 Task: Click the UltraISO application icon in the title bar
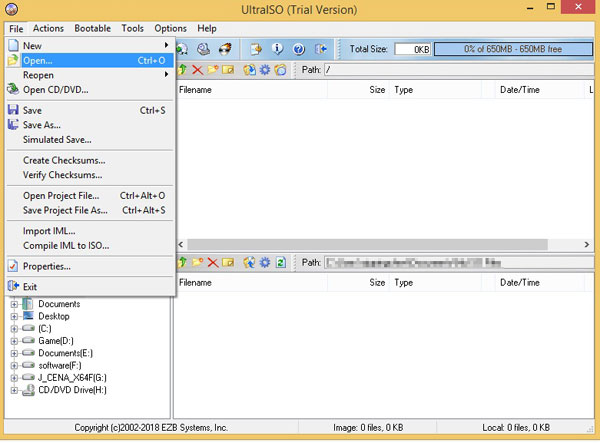pyautogui.click(x=12, y=8)
